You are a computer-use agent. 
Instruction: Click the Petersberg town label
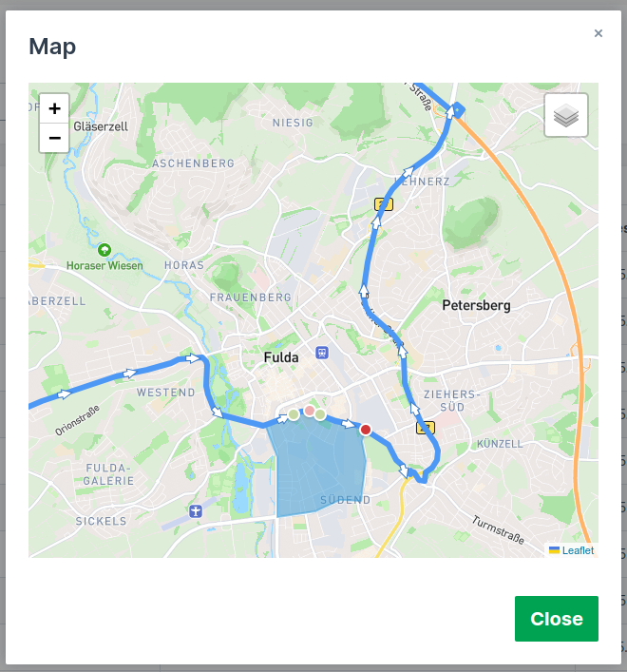[x=477, y=306]
